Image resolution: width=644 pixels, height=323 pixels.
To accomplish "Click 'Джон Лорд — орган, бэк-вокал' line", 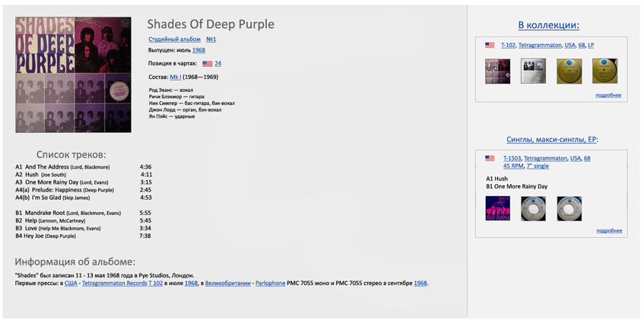I will click(186, 110).
